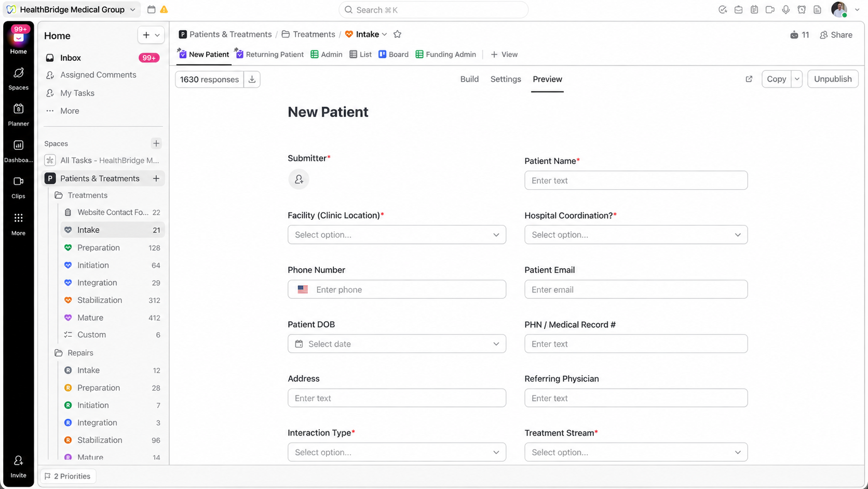Open the Spaces icon in left rail
The image size is (868, 489).
tap(18, 78)
